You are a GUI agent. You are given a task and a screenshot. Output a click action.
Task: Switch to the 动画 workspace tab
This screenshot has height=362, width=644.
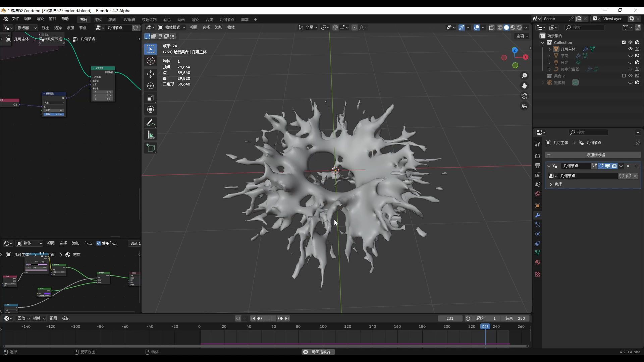point(181,19)
